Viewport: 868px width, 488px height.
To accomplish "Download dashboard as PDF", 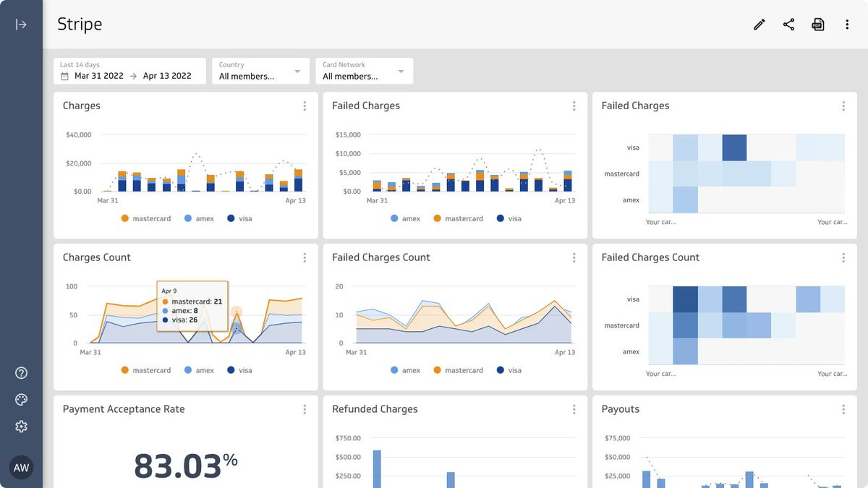I will click(818, 25).
